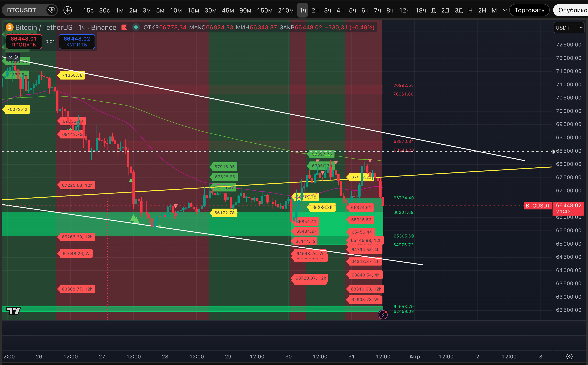Switch to the currently selected 1ч interval
588x365 pixels.
(303, 10)
